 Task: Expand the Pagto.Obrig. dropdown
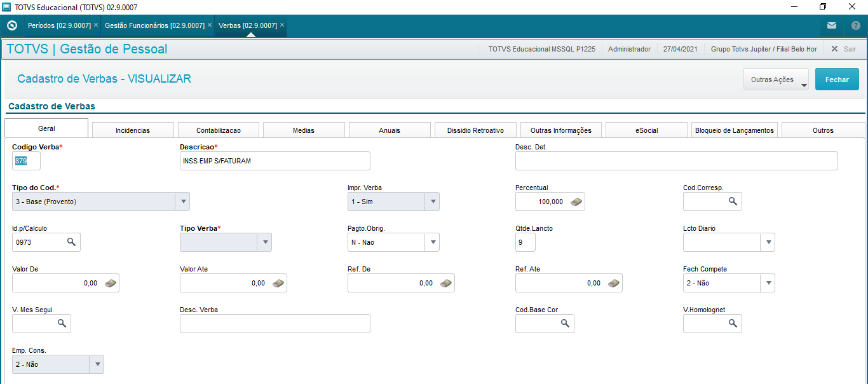click(x=433, y=242)
